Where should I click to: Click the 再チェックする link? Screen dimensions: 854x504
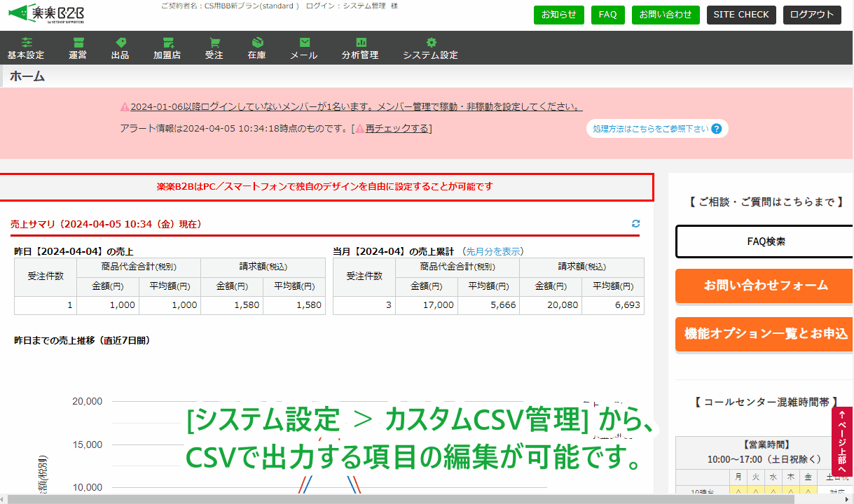(x=395, y=129)
